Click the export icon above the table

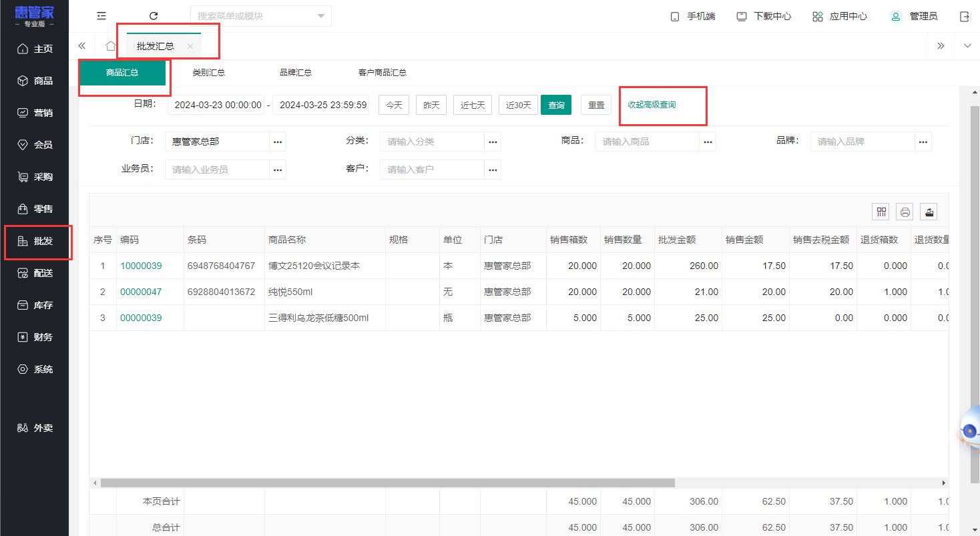coord(929,212)
